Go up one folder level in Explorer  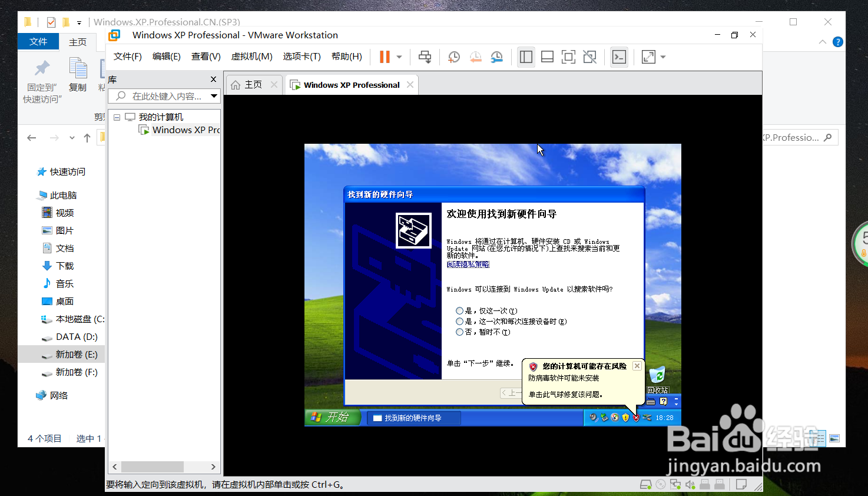87,138
